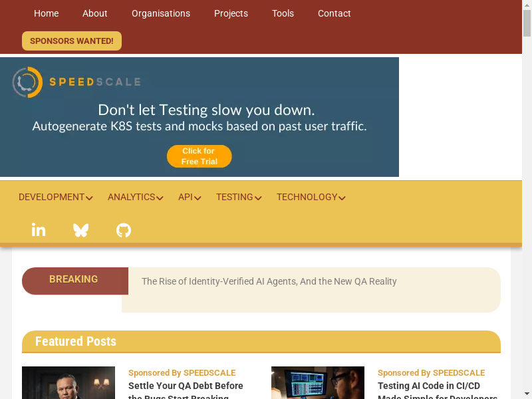Open the Tools menu item

click(x=283, y=13)
